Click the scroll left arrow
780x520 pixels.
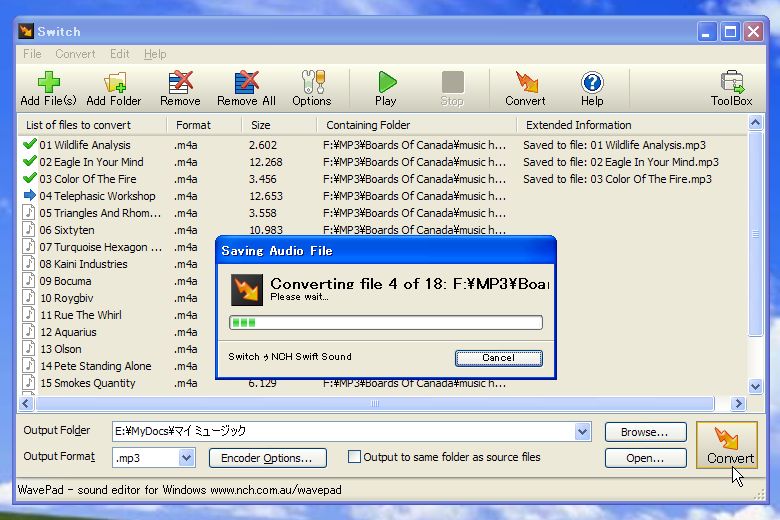(26, 403)
